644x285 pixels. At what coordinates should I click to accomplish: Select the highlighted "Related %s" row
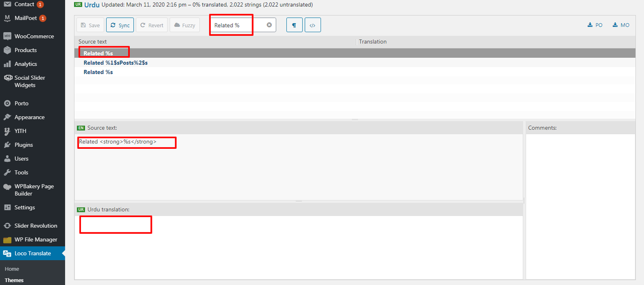pyautogui.click(x=355, y=53)
